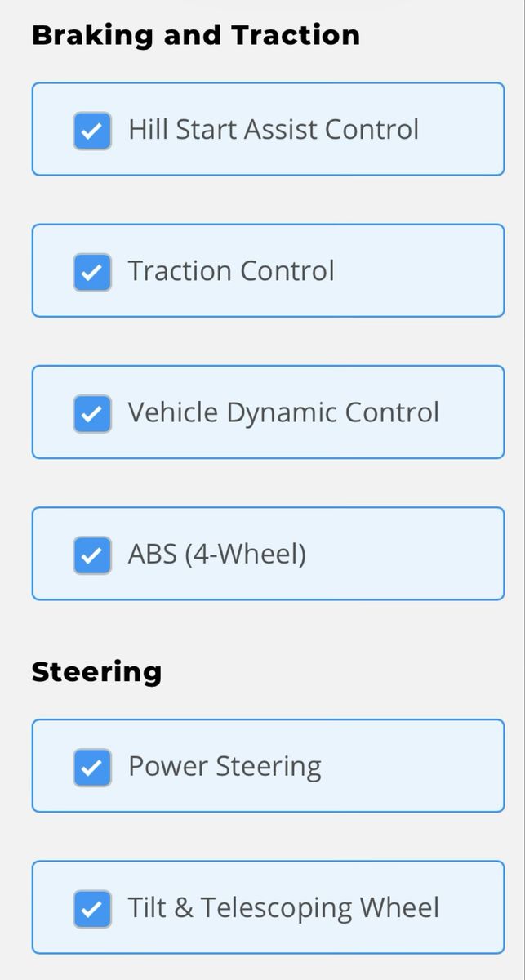Screen dimensions: 525x980
Task: Click the blue checkmark icon beside Power Steering
Action: tap(92, 767)
